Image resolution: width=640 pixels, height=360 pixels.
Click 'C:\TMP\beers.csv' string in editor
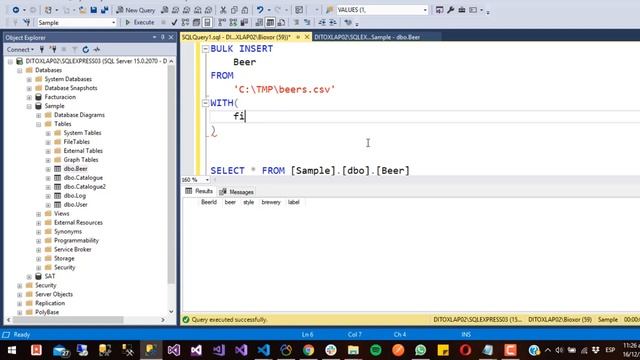pos(284,89)
